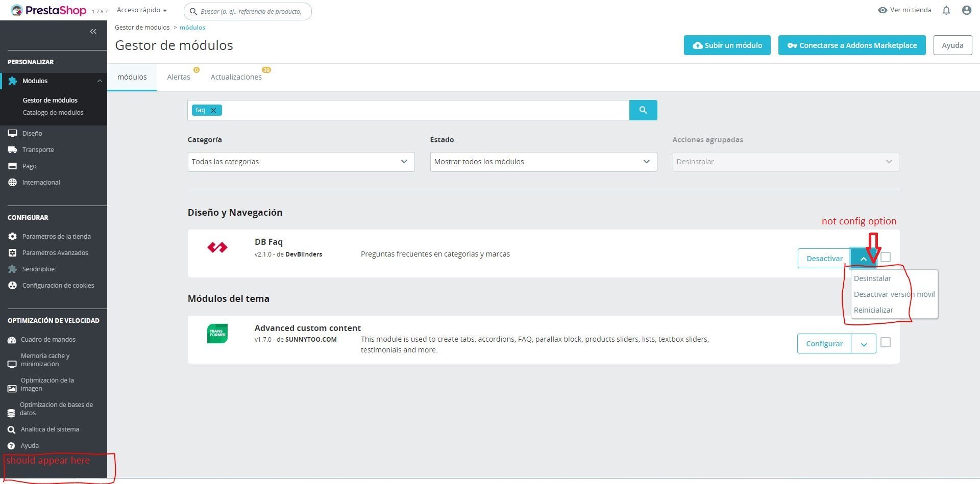Collapse the Modulos sidebar section chevron
The height and width of the screenshot is (484, 980).
point(100,81)
